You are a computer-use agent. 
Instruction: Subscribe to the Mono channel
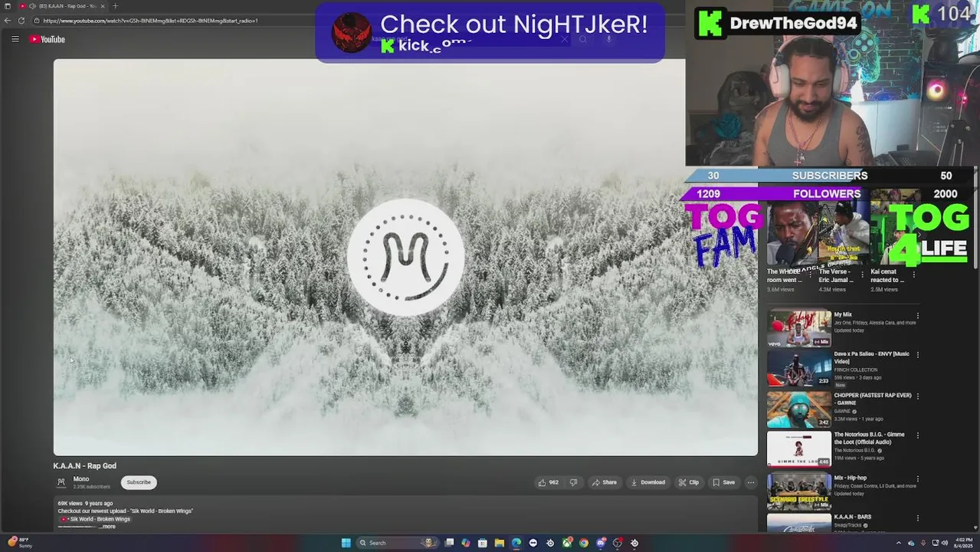139,482
